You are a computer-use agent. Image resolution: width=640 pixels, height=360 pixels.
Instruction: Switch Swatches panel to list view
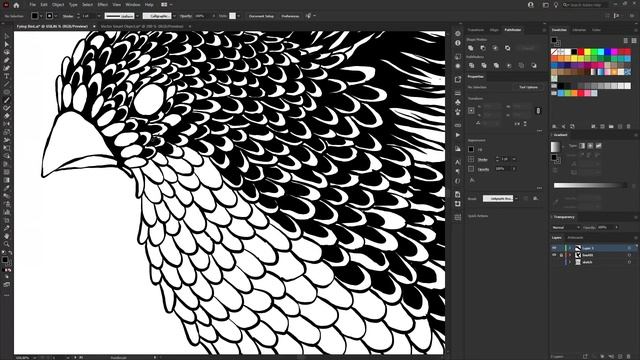click(626, 40)
